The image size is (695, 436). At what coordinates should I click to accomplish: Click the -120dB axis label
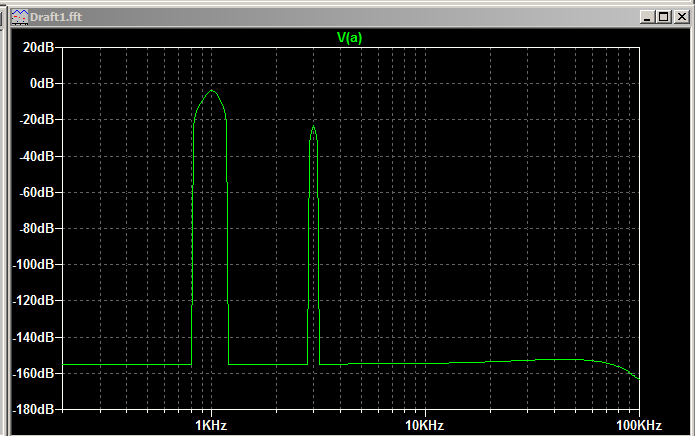point(33,301)
